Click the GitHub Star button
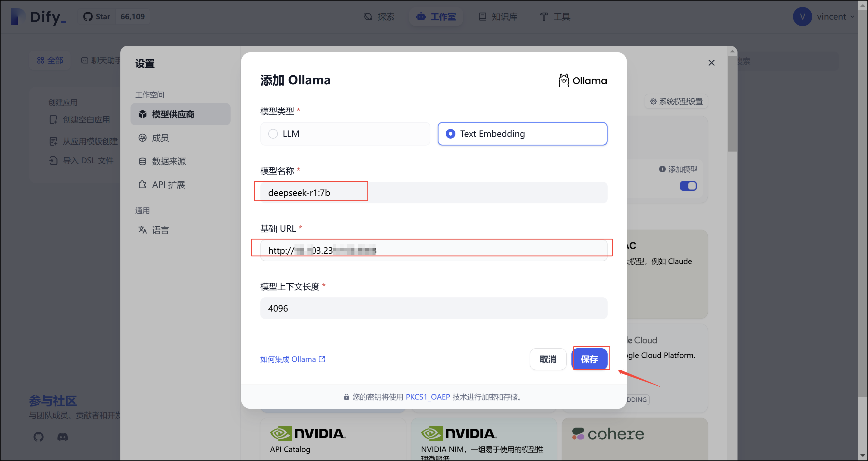Image resolution: width=868 pixels, height=461 pixels. 97,17
